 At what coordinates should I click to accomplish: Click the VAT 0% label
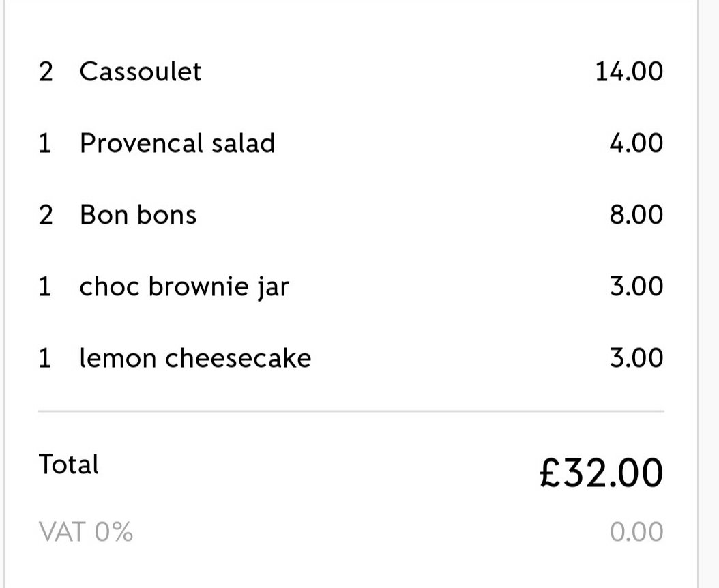tap(86, 531)
